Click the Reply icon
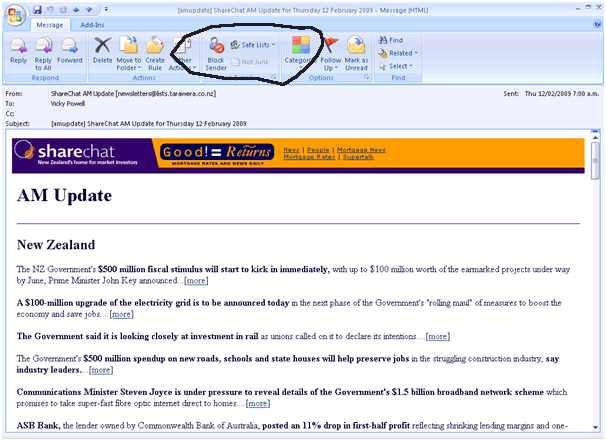Screen dimensions: 606x441 click(18, 50)
